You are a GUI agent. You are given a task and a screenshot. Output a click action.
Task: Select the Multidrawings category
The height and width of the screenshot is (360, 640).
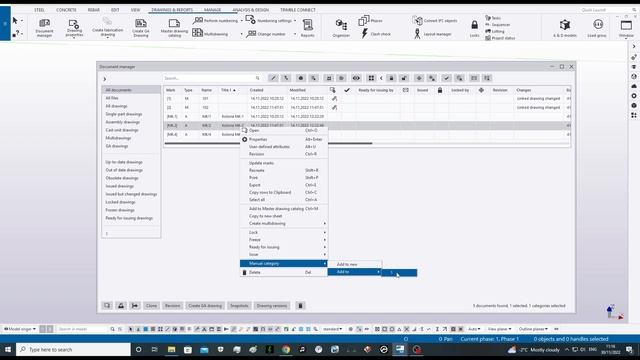(x=118, y=138)
